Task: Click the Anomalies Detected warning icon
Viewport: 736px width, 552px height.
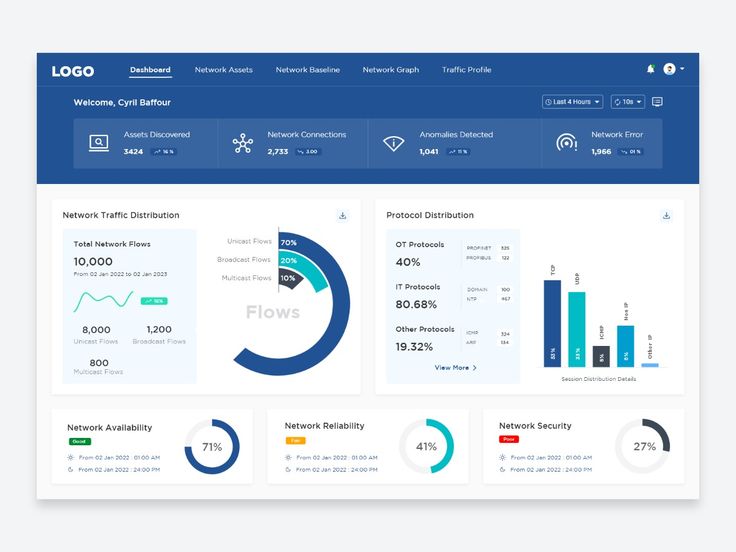Action: click(x=393, y=143)
